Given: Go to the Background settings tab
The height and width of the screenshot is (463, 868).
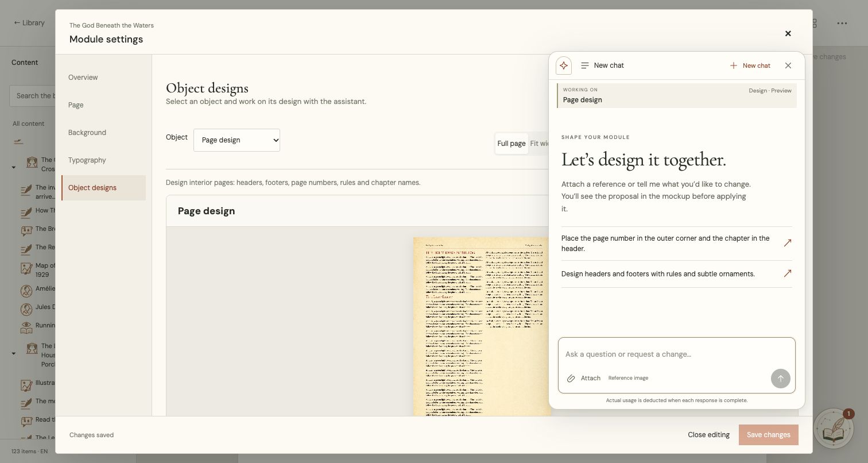Looking at the screenshot, I should pyautogui.click(x=103, y=133).
